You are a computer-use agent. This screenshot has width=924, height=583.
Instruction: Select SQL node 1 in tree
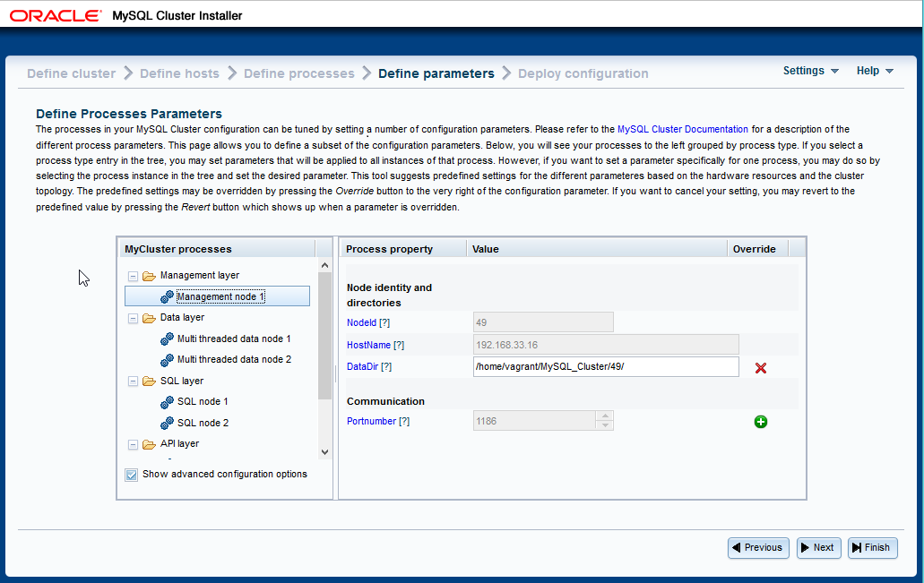[203, 402]
